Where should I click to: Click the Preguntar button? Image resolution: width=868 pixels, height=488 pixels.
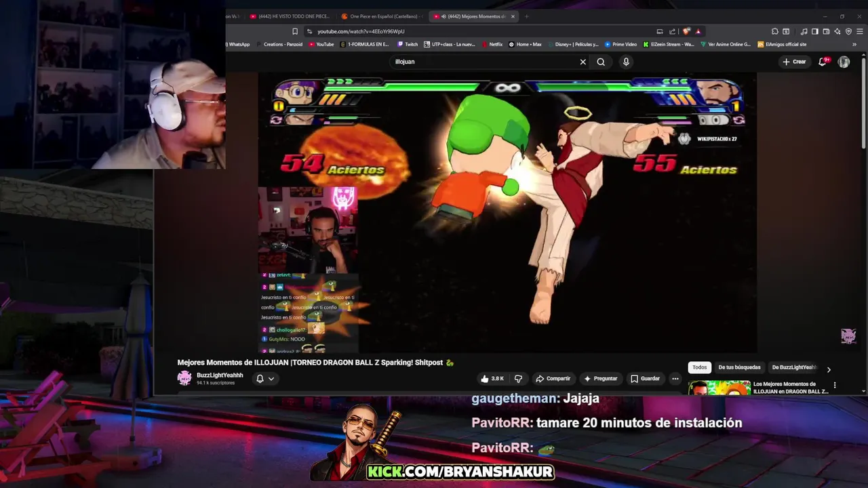pyautogui.click(x=600, y=379)
